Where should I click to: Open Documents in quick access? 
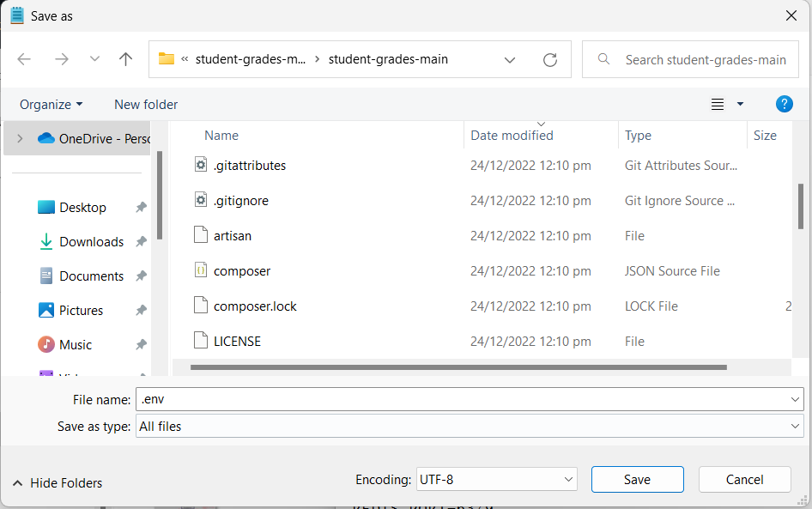(x=92, y=276)
